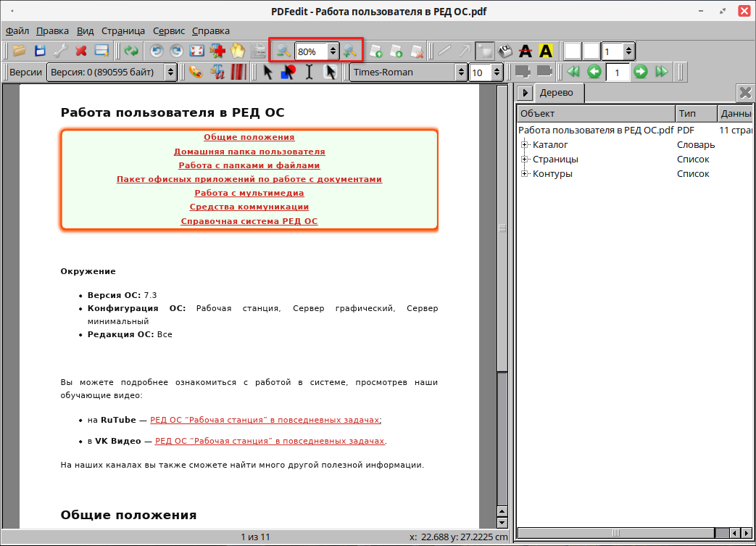This screenshot has height=546, width=756.
Task: Jump to the last page
Action: point(661,72)
